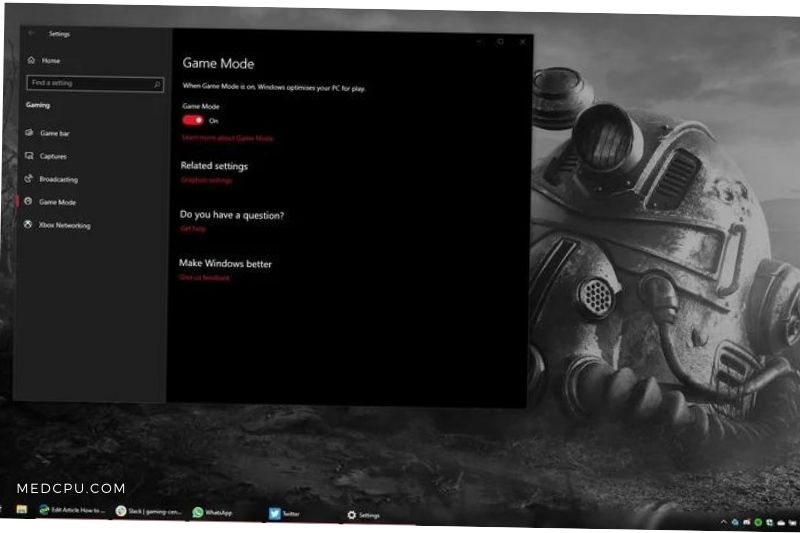Screen dimensions: 800x533
Task: Go back with the Settings back arrow
Action: (x=32, y=33)
